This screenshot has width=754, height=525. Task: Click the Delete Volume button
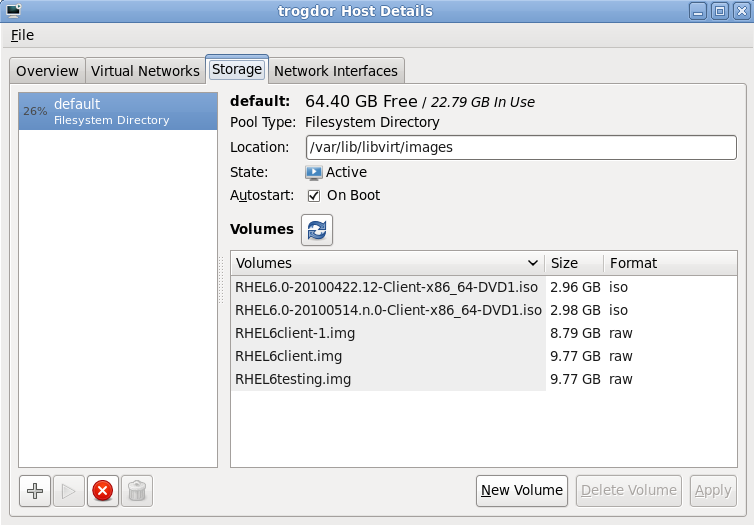[629, 490]
